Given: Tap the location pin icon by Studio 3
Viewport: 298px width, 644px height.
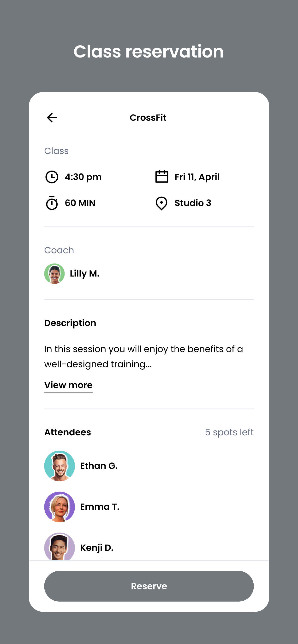Looking at the screenshot, I should [x=161, y=203].
